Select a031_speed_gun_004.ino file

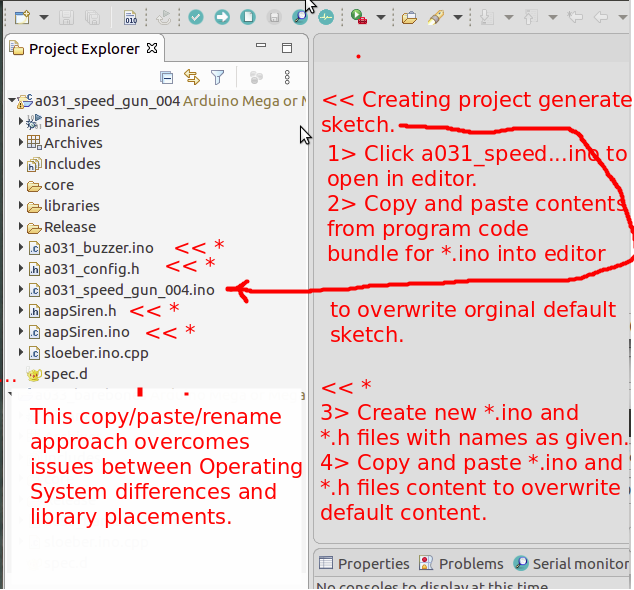[x=128, y=290]
